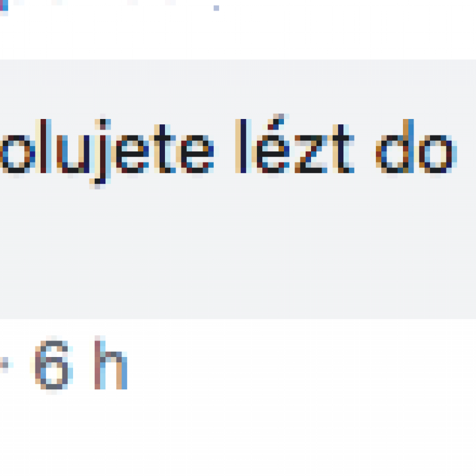Viewport: 476px width, 476px height.
Task: Click the "u" in "olujete"
Action: pyautogui.click(x=73, y=154)
